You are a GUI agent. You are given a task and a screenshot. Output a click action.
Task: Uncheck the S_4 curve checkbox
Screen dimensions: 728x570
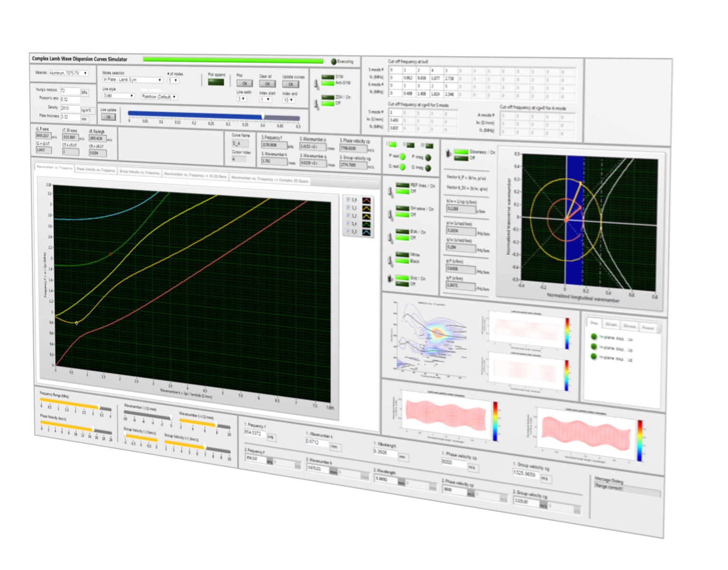point(348,223)
